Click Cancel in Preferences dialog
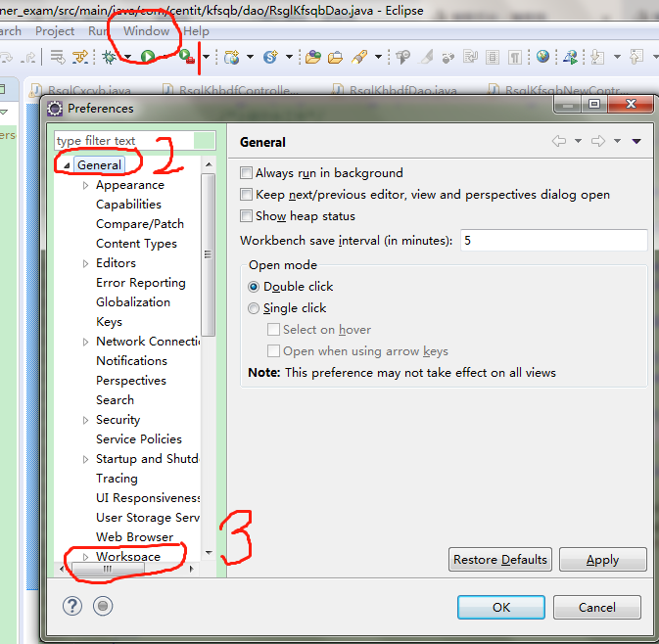 click(x=596, y=607)
